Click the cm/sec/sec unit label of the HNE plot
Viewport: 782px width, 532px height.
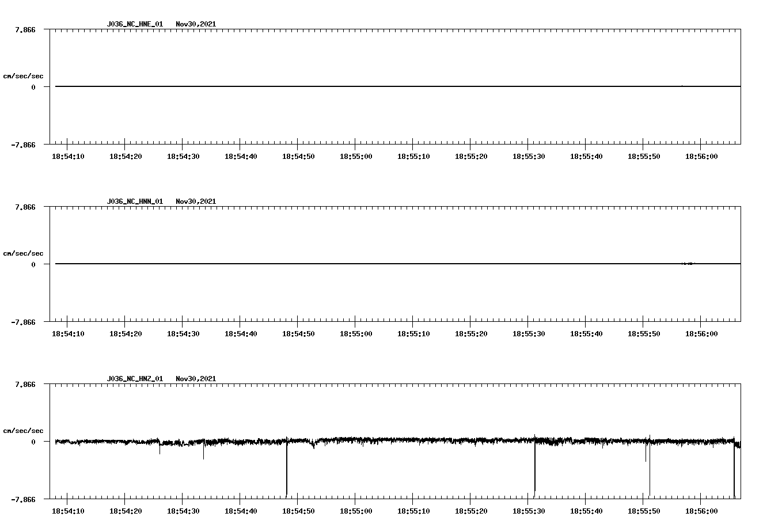tap(23, 76)
